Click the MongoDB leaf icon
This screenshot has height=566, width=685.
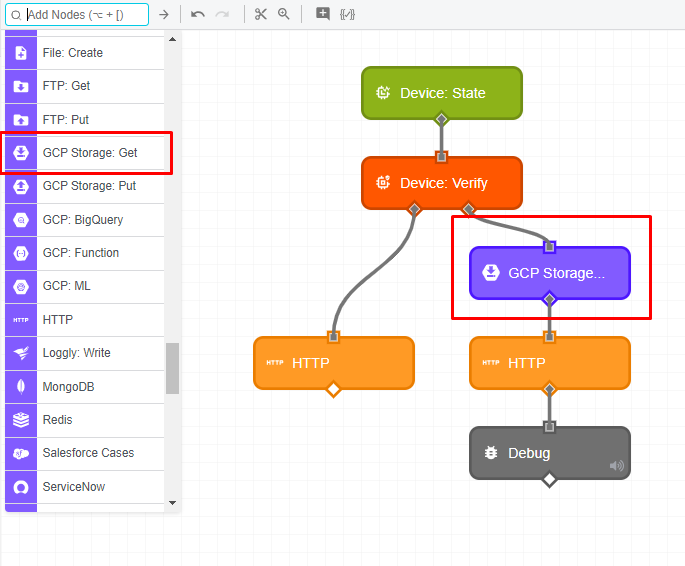point(21,387)
